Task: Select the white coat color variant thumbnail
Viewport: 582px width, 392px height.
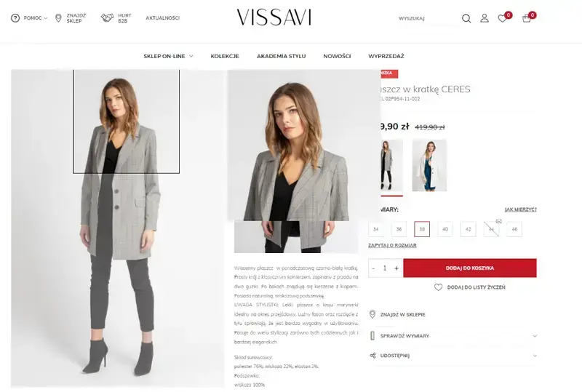Action: 429,166
